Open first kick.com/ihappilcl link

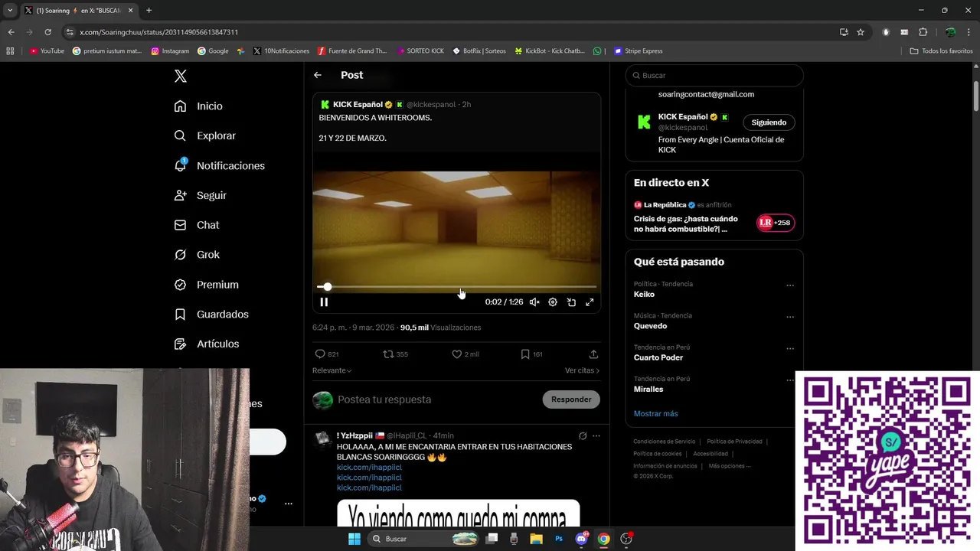click(369, 468)
